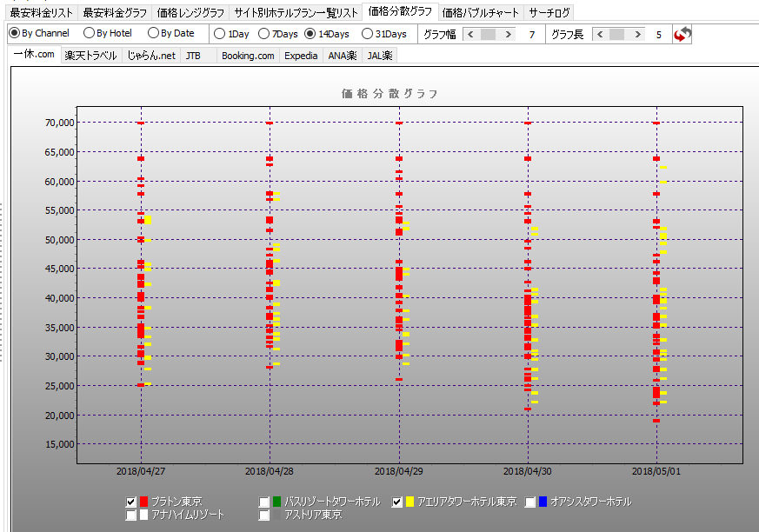Click left arrow of グラフ長 scrollbar
759x532 pixels.
coord(599,34)
